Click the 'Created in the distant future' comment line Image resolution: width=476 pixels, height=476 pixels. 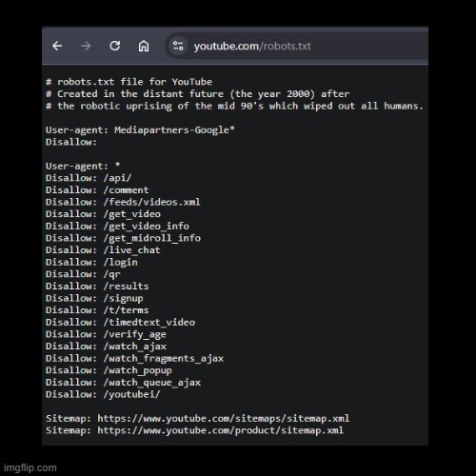pyautogui.click(x=197, y=94)
